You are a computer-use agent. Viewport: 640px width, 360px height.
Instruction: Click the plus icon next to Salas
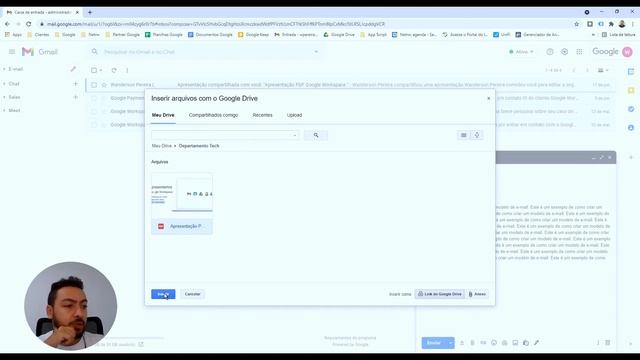pos(76,97)
